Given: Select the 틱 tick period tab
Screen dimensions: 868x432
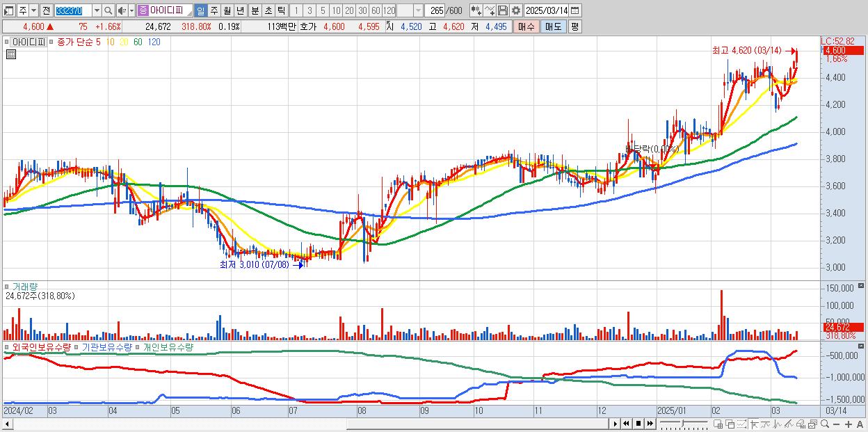Looking at the screenshot, I should (x=281, y=10).
